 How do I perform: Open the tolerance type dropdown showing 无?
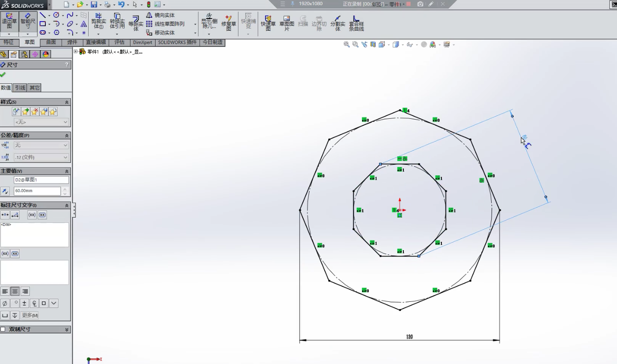coord(41,146)
